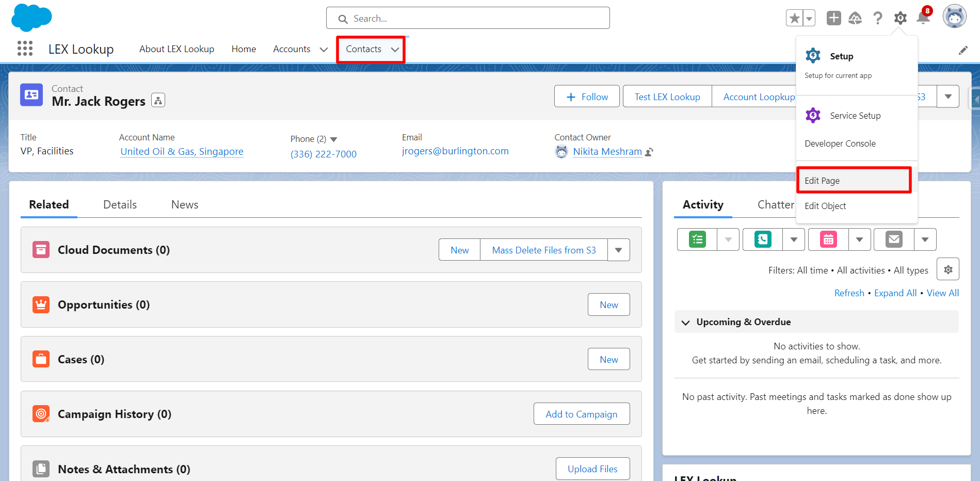Open the Cloud Documents (0) heading
The image size is (980, 481).
[114, 250]
